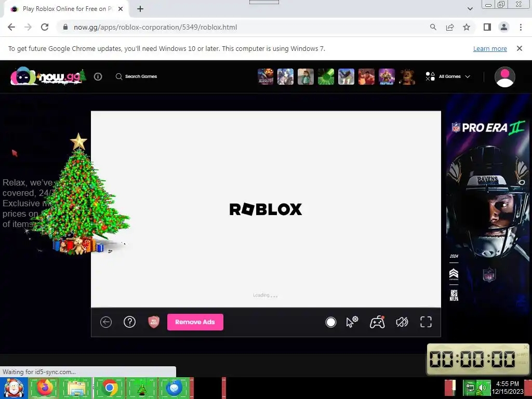Toggle the muted sound icon
The image size is (532, 399).
pyautogui.click(x=402, y=322)
